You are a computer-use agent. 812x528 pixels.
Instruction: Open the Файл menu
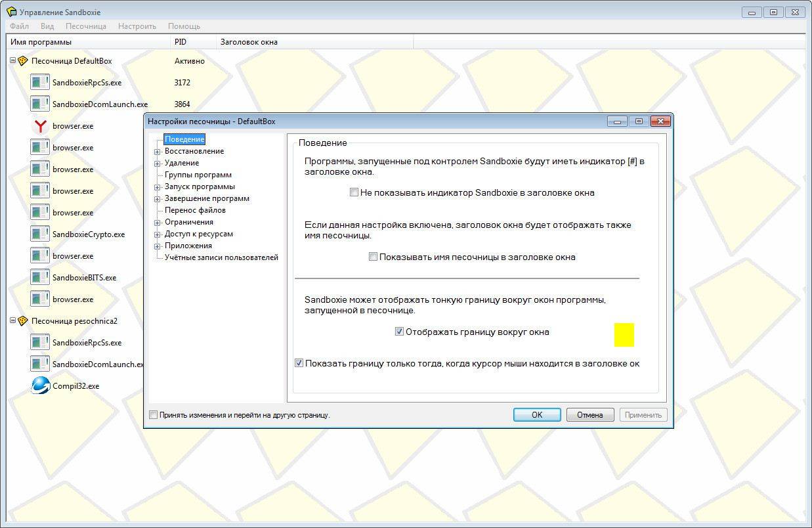coord(20,26)
